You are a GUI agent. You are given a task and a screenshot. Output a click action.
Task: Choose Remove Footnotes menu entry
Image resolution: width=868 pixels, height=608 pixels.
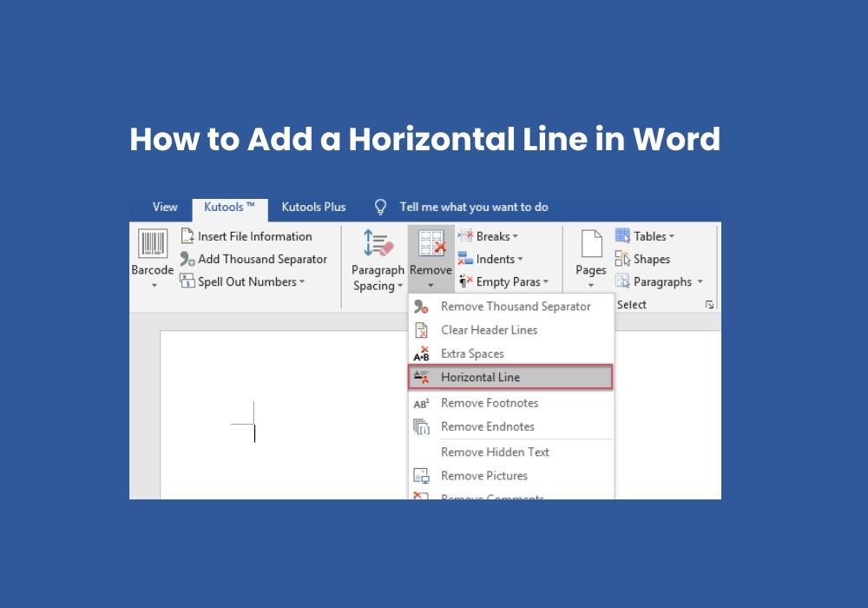click(x=511, y=403)
